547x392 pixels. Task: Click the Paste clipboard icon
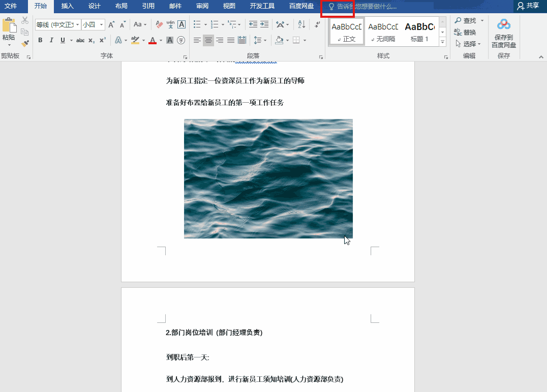point(9,26)
